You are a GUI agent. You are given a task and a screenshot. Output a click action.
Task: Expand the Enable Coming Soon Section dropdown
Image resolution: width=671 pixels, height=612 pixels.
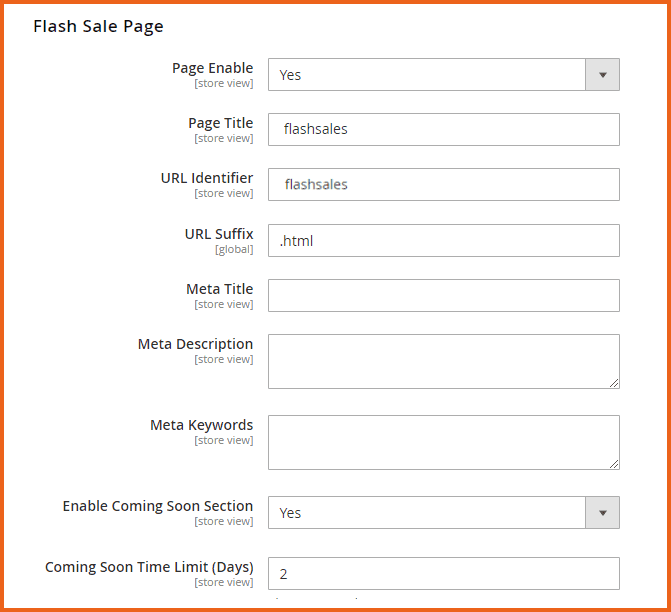click(443, 513)
